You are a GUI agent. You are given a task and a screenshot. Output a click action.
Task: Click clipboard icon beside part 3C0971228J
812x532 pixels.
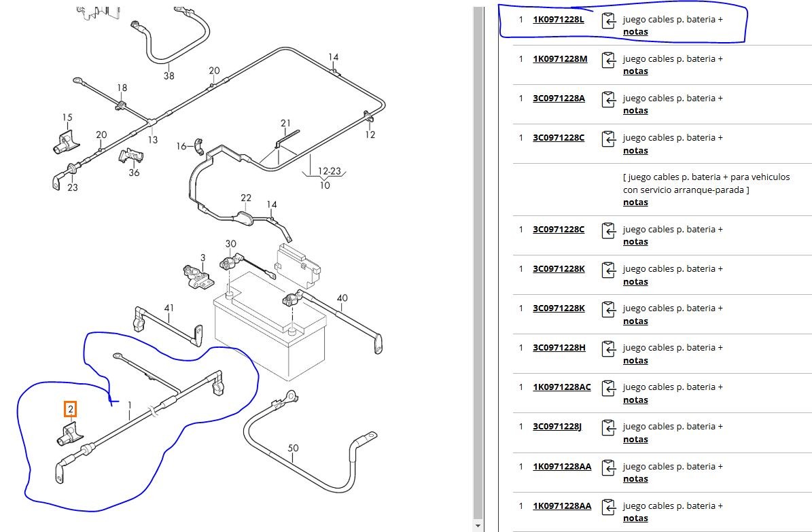(608, 429)
